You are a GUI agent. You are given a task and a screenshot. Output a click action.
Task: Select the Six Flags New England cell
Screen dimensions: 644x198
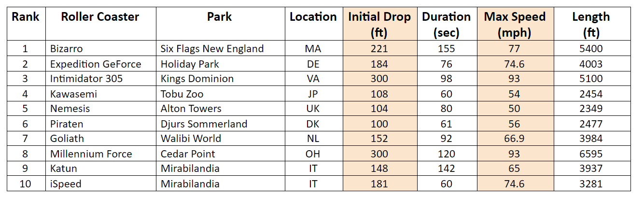click(x=212, y=49)
